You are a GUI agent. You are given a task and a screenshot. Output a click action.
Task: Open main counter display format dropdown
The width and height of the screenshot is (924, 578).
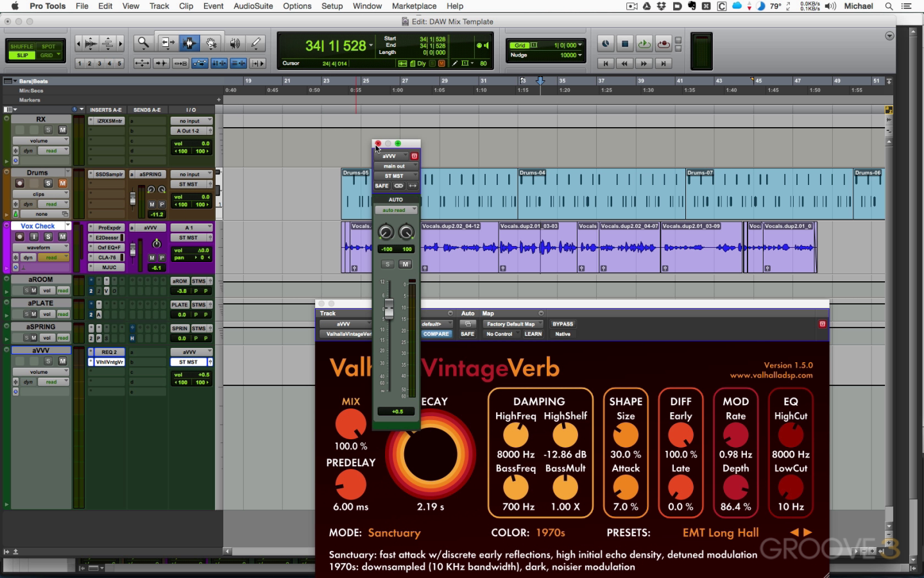coord(370,46)
